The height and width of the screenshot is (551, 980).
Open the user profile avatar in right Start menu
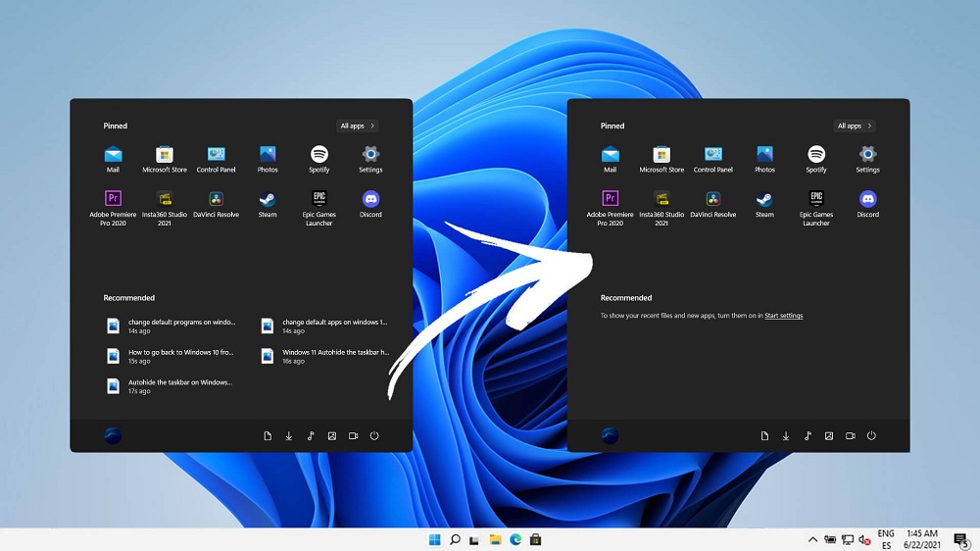tap(610, 436)
